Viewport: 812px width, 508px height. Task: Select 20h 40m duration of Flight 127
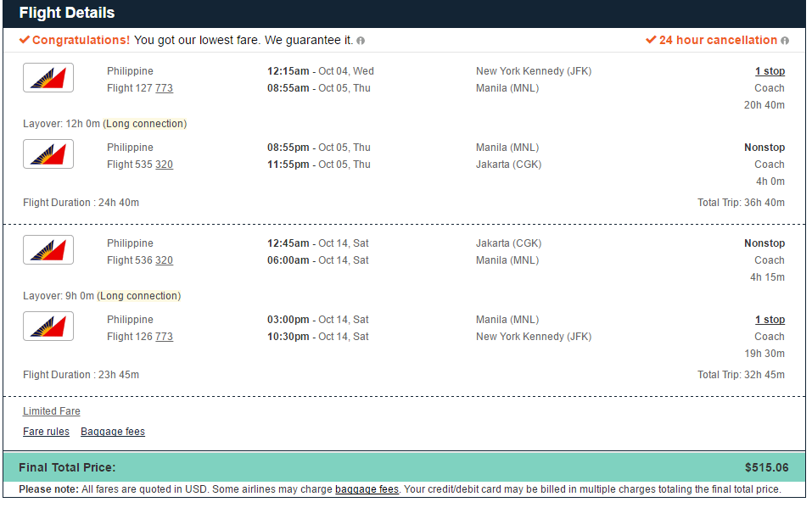(764, 105)
